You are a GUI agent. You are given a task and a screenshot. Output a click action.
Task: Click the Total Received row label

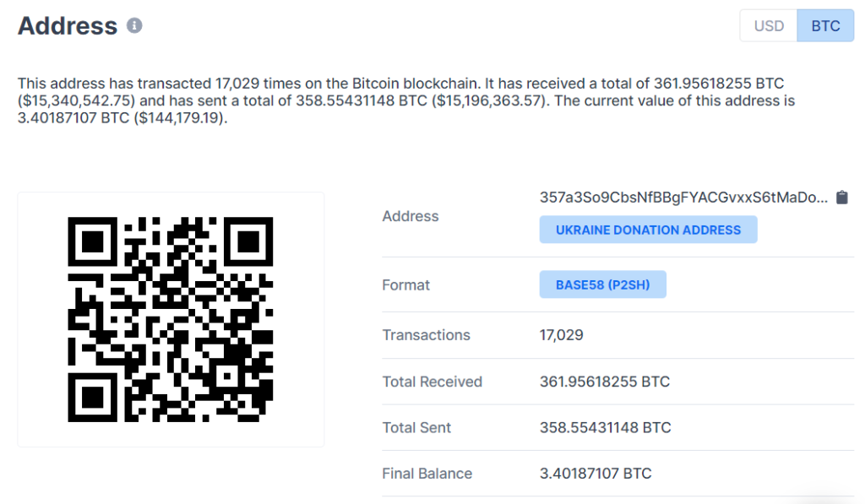[x=432, y=382]
